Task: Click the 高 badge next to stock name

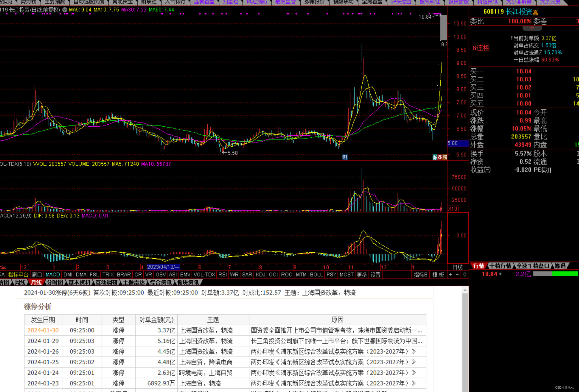Action: (x=535, y=13)
